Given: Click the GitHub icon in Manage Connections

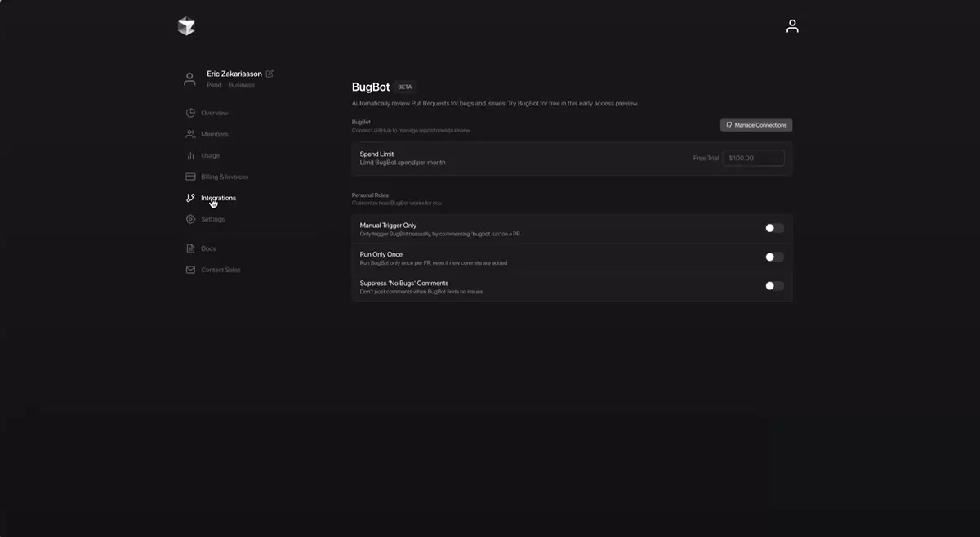Looking at the screenshot, I should [x=729, y=125].
